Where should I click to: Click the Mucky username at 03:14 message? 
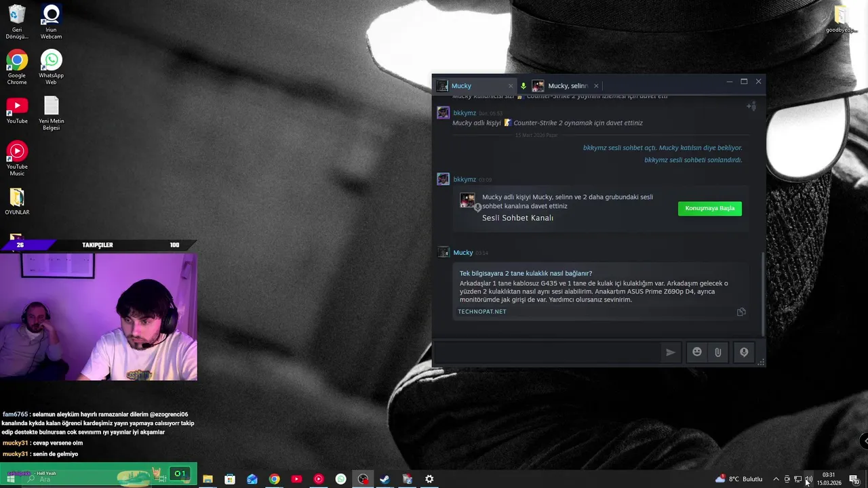coord(463,253)
